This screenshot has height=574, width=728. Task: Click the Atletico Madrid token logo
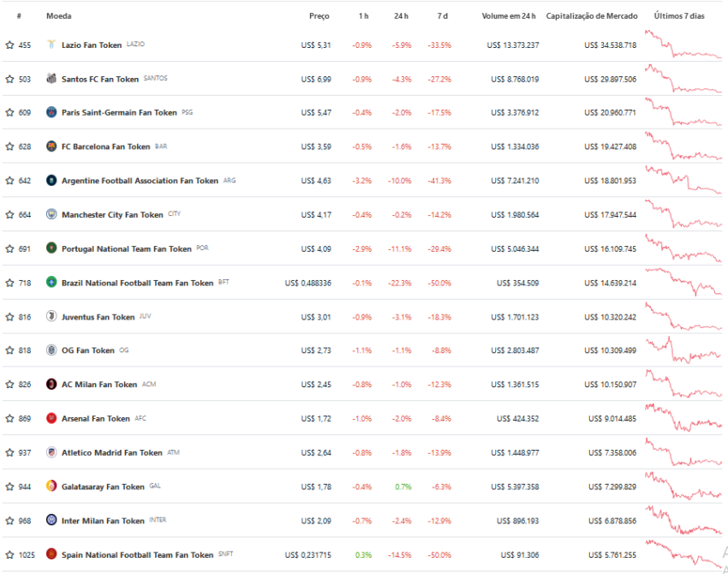[x=51, y=451]
